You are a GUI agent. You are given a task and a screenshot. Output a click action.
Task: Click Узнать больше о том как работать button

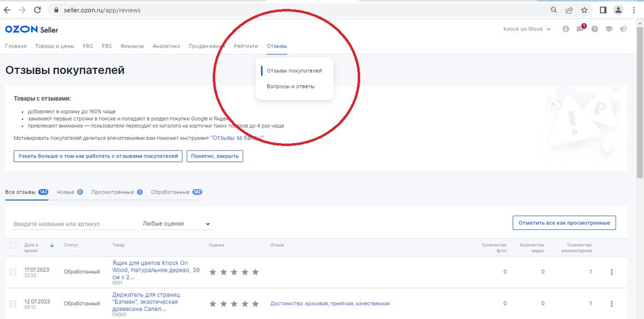click(98, 156)
